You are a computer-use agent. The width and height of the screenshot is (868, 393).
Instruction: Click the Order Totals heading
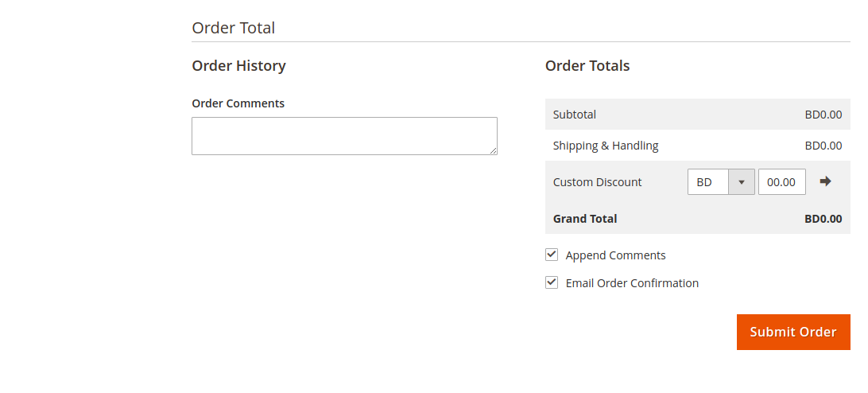[587, 65]
